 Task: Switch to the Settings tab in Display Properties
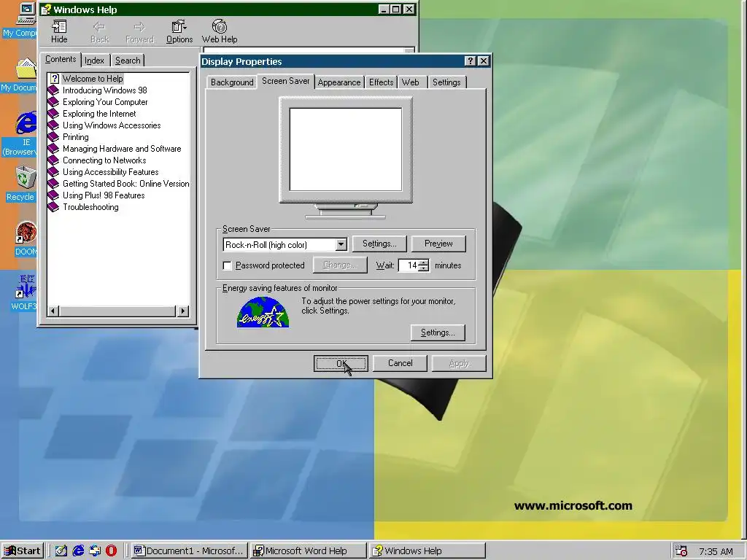click(x=446, y=82)
